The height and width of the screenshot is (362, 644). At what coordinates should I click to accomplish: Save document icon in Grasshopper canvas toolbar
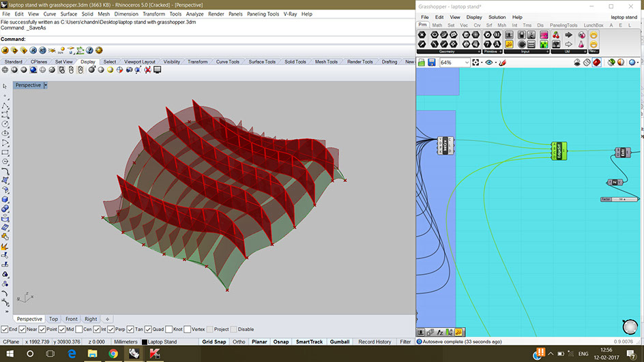click(432, 63)
